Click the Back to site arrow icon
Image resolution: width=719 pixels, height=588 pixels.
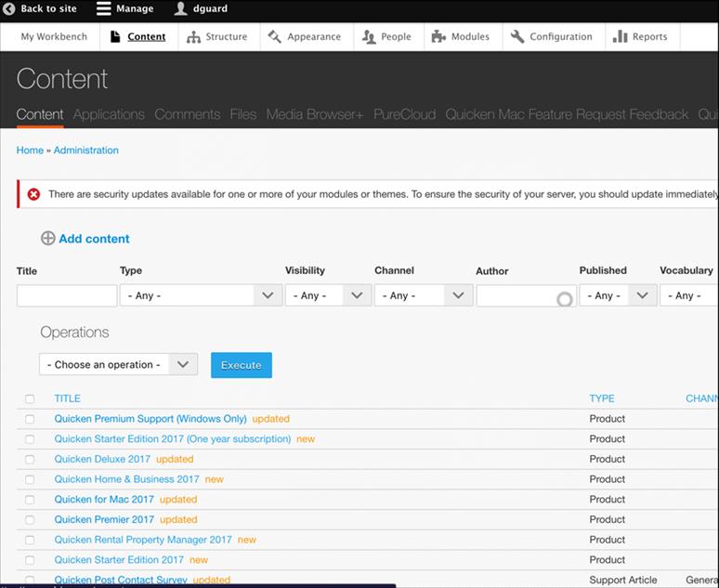9,9
